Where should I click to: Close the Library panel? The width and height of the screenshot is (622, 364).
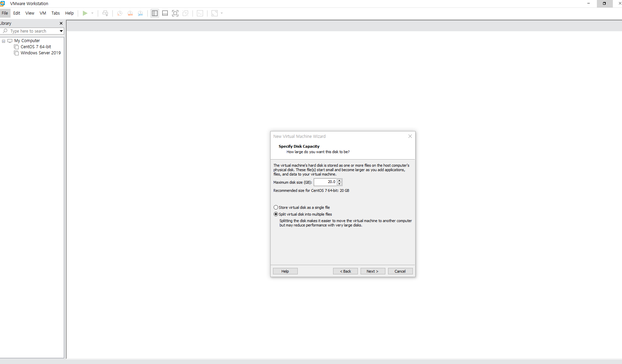pos(61,23)
